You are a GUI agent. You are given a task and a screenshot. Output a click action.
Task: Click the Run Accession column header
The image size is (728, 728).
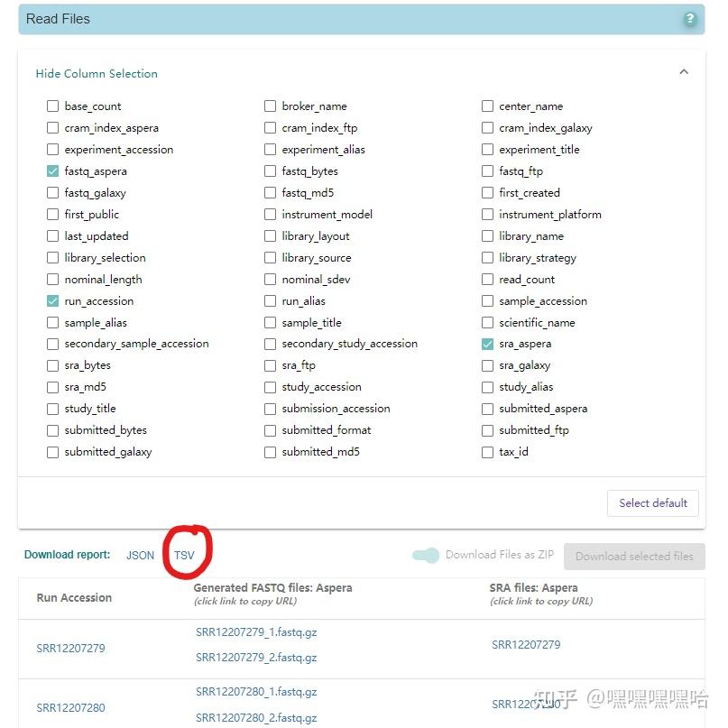(74, 598)
